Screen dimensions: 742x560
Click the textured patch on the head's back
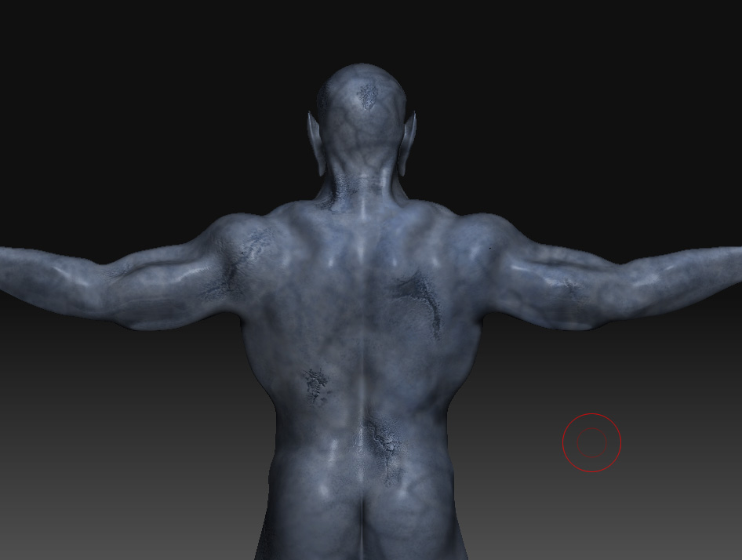pyautogui.click(x=367, y=96)
